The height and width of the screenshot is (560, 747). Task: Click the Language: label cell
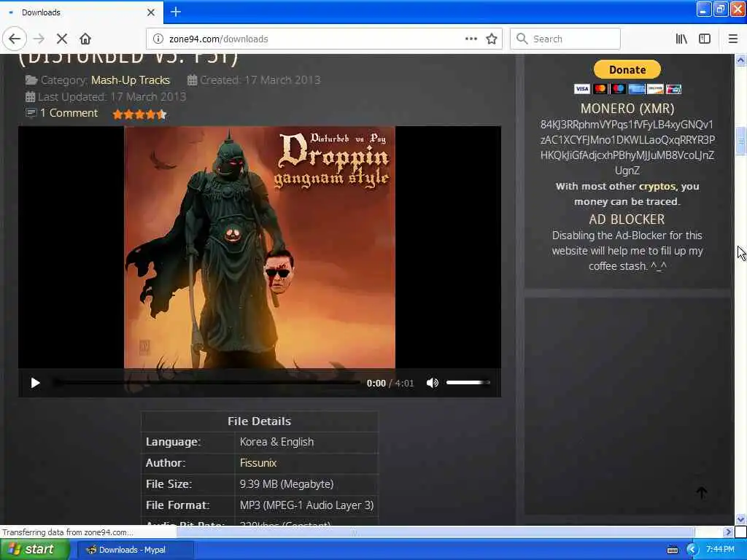(188, 442)
